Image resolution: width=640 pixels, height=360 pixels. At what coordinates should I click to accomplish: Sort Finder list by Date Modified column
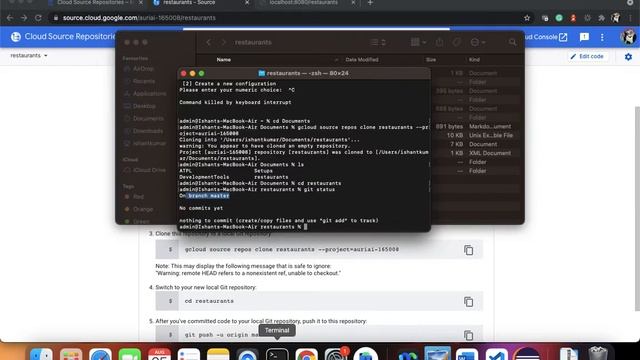tap(362, 60)
